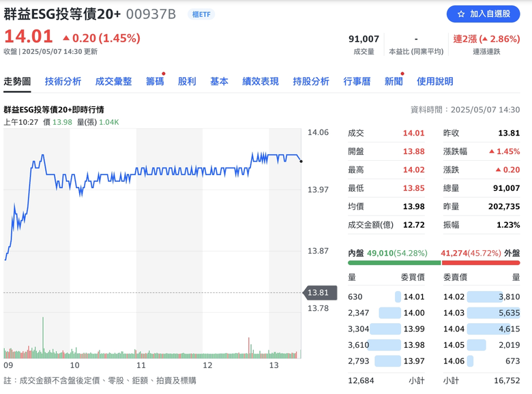View the 績效表現 tab
Screen dimensions: 532x394
coord(261,81)
